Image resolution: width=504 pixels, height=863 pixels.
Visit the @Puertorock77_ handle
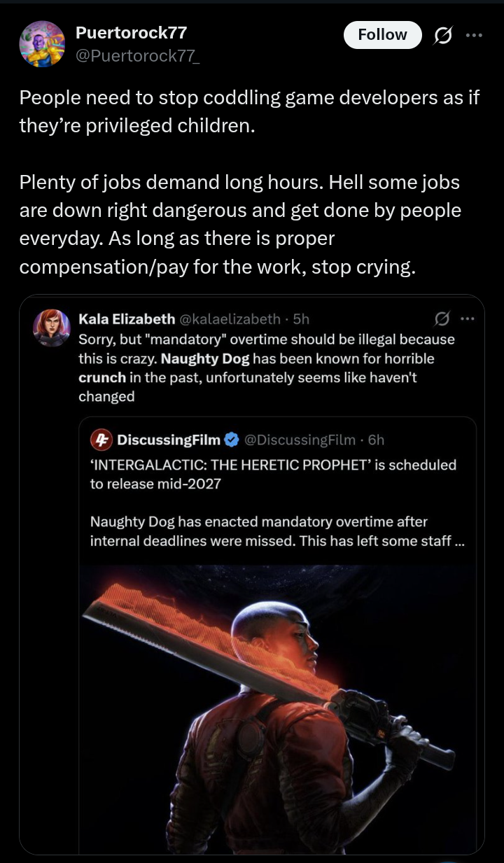[138, 55]
